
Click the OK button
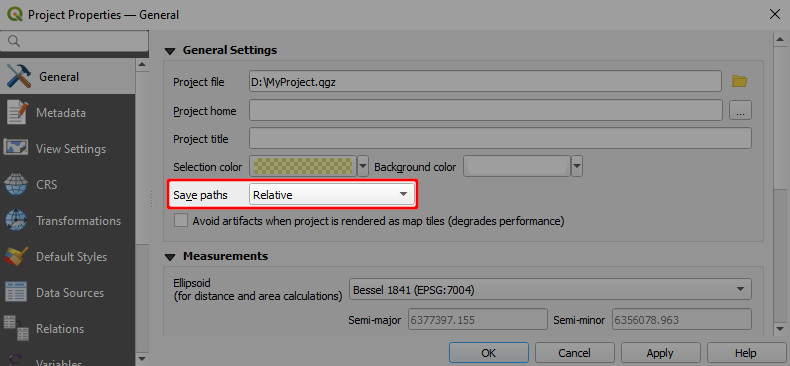(x=489, y=353)
